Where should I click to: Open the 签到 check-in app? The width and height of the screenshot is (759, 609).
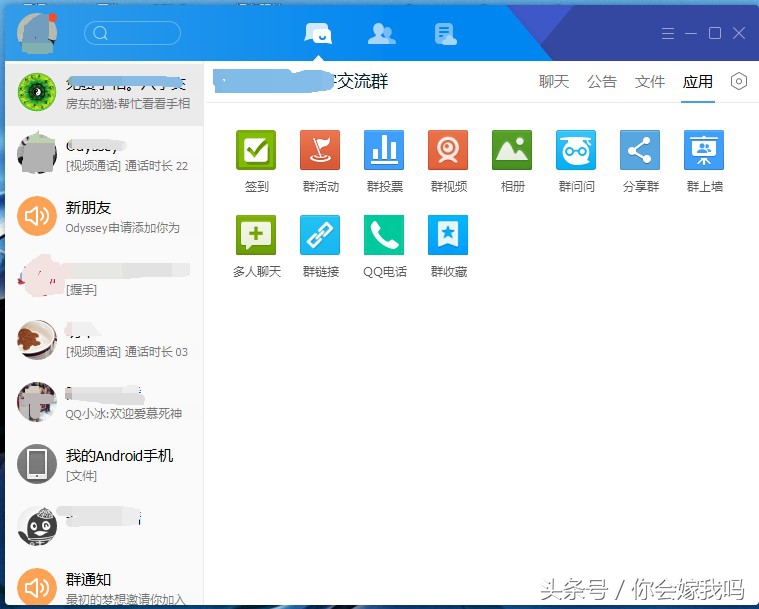[256, 150]
